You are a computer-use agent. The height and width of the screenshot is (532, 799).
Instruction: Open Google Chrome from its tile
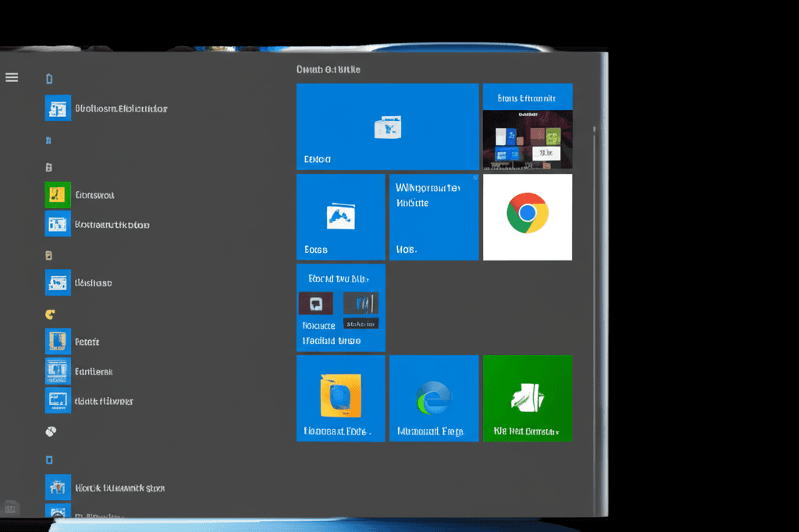(527, 217)
